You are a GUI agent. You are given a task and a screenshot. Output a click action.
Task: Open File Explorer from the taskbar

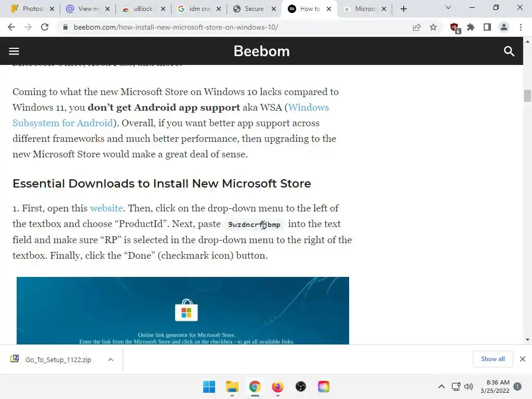232,387
